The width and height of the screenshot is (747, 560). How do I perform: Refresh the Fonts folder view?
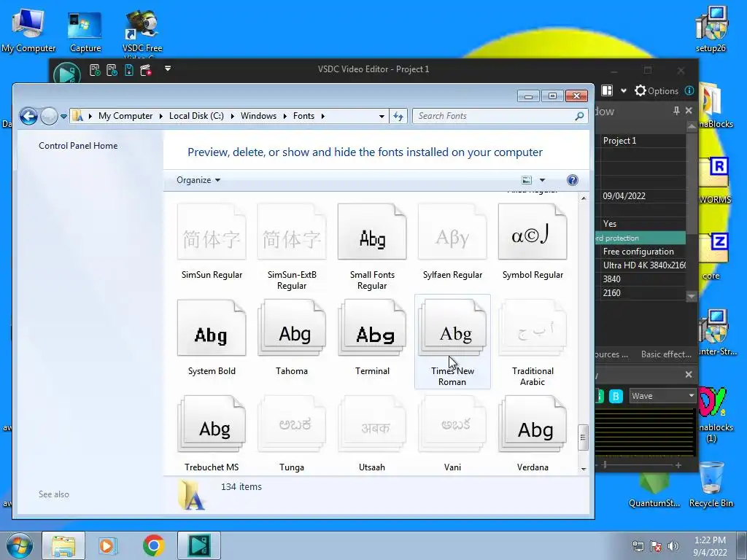[398, 116]
